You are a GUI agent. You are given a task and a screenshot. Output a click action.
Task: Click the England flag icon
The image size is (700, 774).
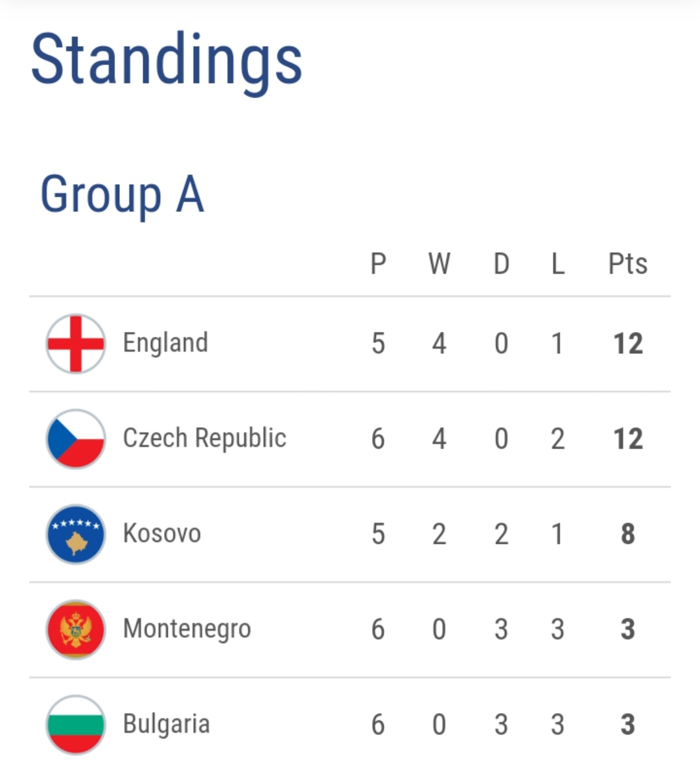pyautogui.click(x=76, y=344)
